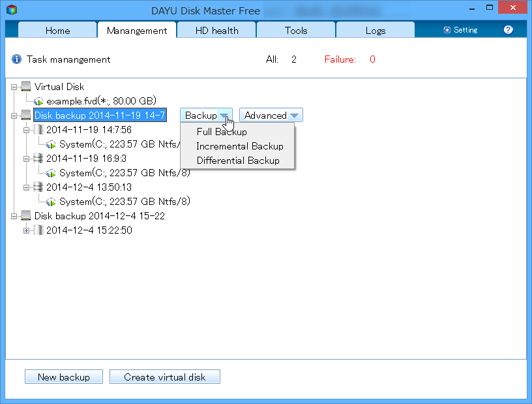The height and width of the screenshot is (404, 532).
Task: Open the Setting gear icon
Action: point(447,30)
